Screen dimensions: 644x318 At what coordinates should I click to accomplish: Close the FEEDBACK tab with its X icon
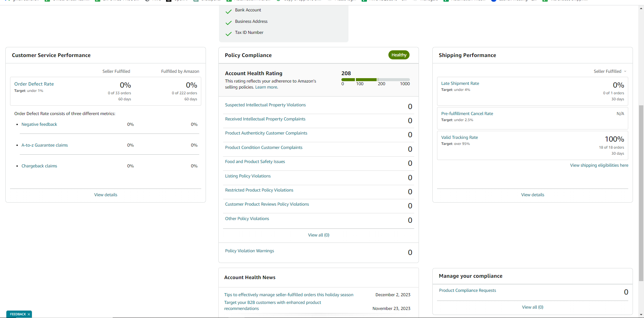(x=29, y=314)
